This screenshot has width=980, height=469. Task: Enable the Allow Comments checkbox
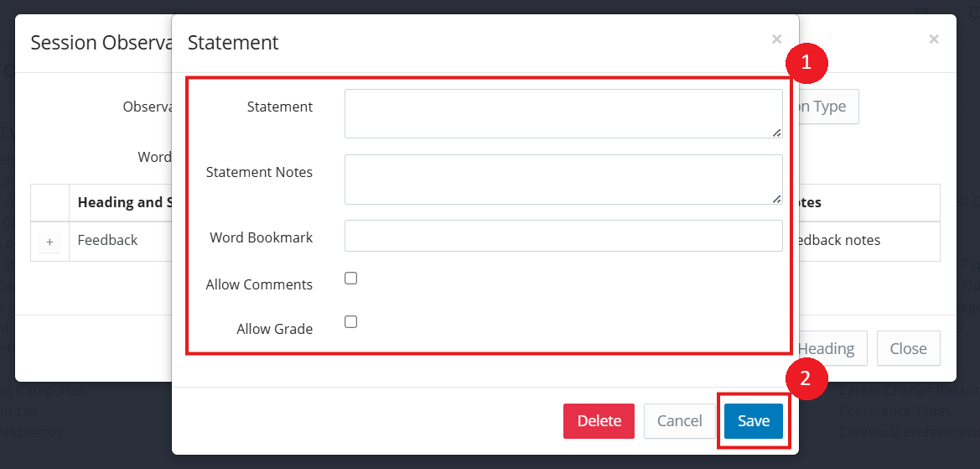click(351, 279)
